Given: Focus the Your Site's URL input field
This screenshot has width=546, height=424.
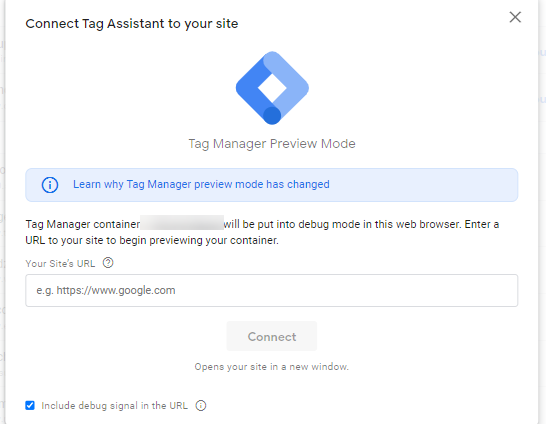Looking at the screenshot, I should [272, 290].
